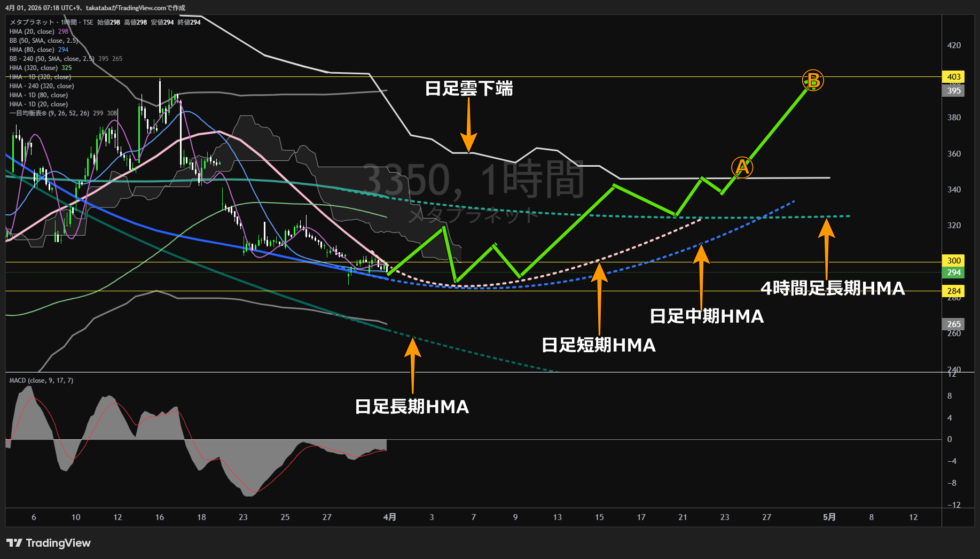The image size is (980, 559).
Task: Select the 一目均衡表 indicator legend row
Action: click(64, 113)
